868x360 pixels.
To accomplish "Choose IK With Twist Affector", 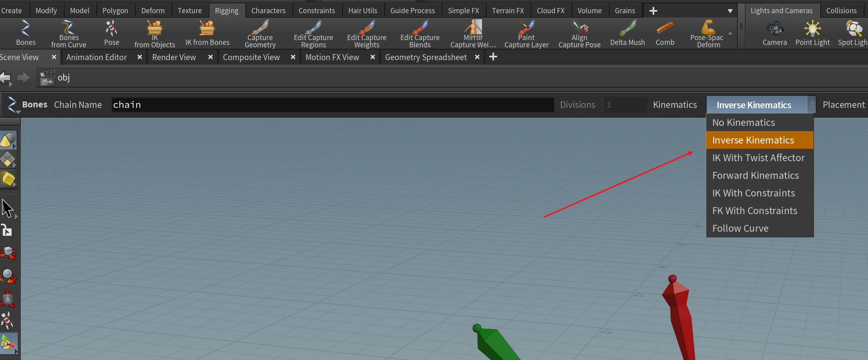I will (x=760, y=158).
